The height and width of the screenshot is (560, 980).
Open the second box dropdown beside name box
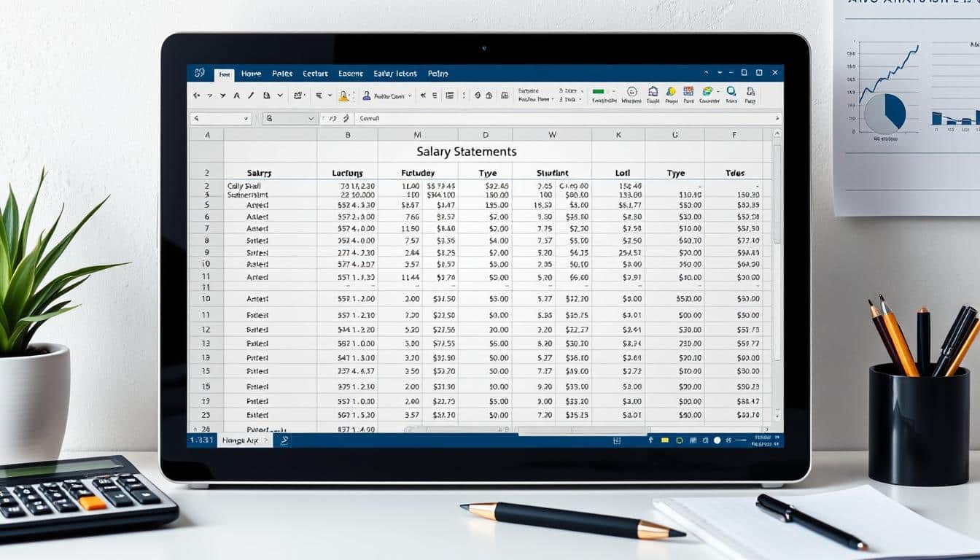[x=311, y=118]
